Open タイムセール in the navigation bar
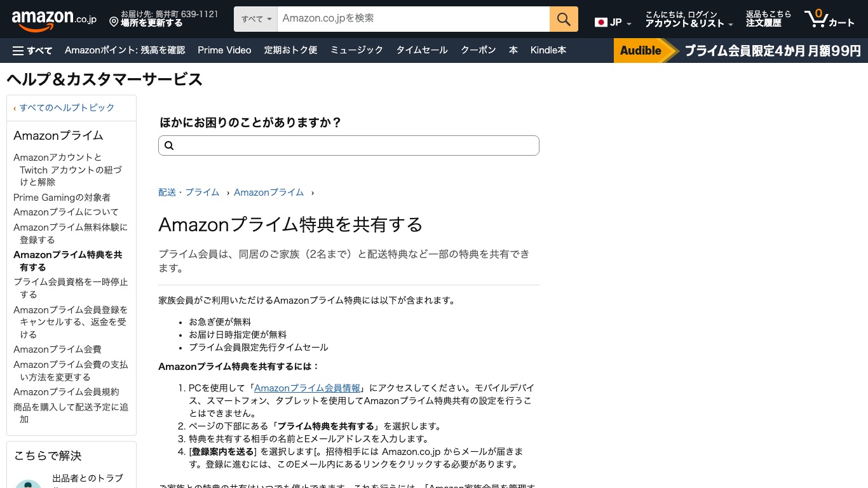Image resolution: width=868 pixels, height=488 pixels. (x=422, y=50)
